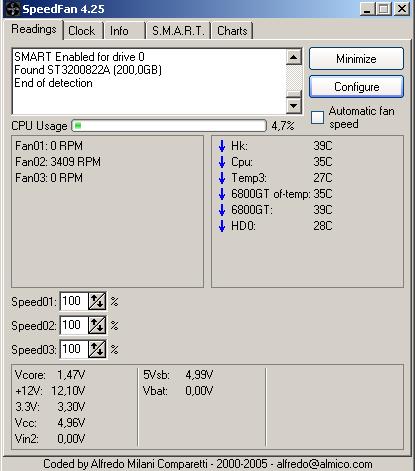Viewport: 415px width, 471px height.
Task: Click the blue down arrow beside Hk
Action: [222, 146]
